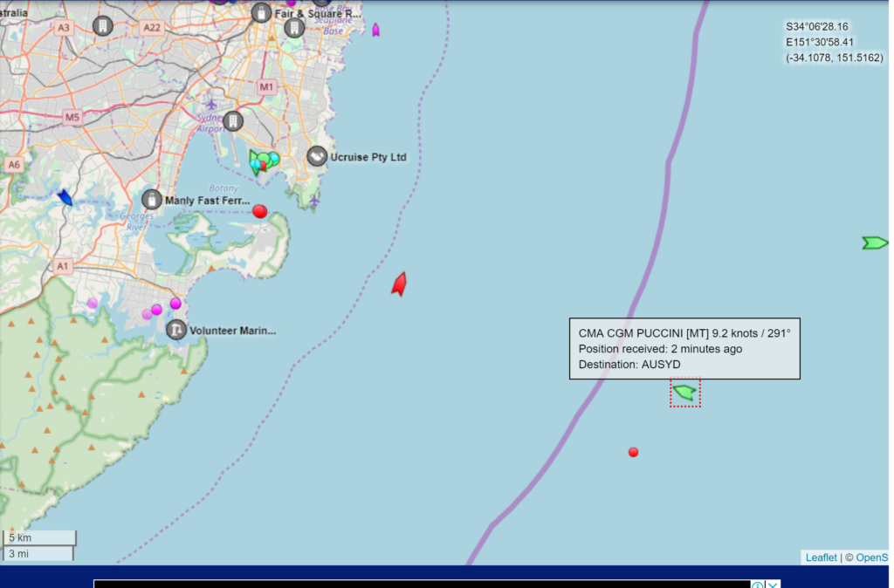Screen dimensions: 894x588
Task: Click the green vessel at right map edge
Action: [874, 243]
